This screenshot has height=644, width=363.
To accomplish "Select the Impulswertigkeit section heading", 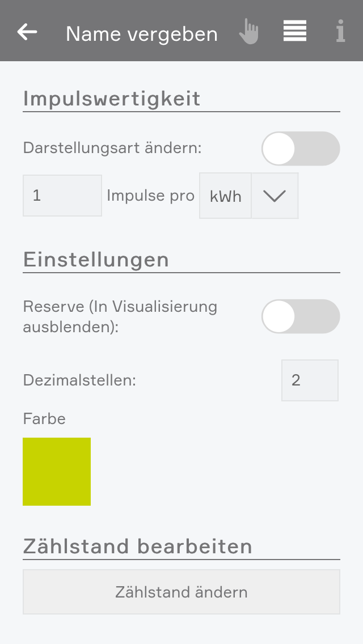I will [112, 99].
